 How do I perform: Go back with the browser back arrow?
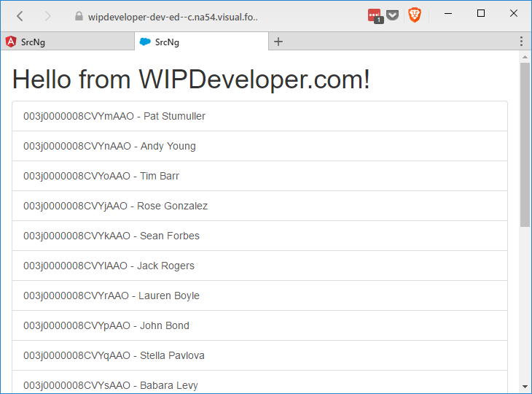(x=20, y=16)
